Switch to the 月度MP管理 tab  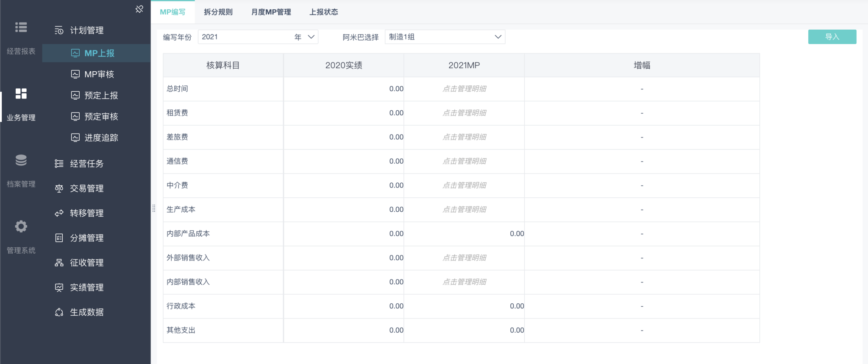(271, 12)
